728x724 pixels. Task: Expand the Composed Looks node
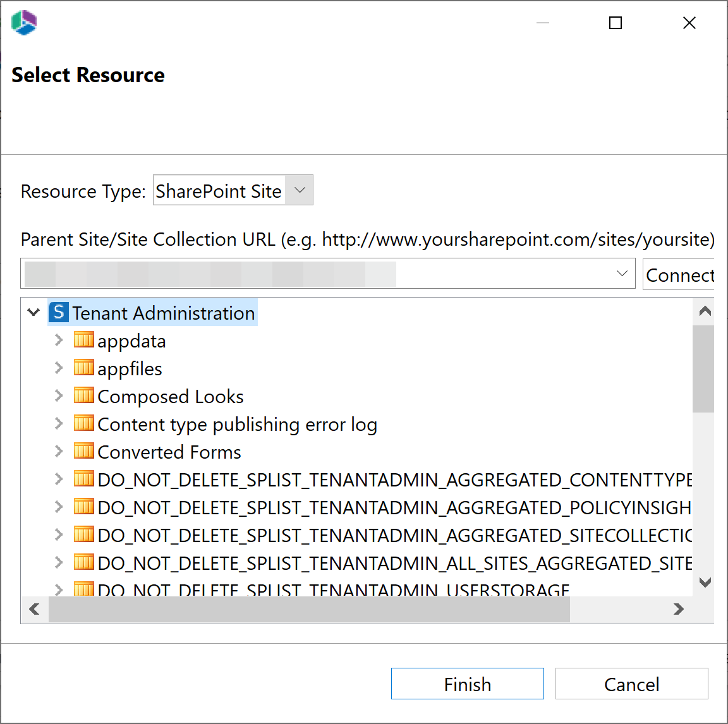click(x=58, y=395)
